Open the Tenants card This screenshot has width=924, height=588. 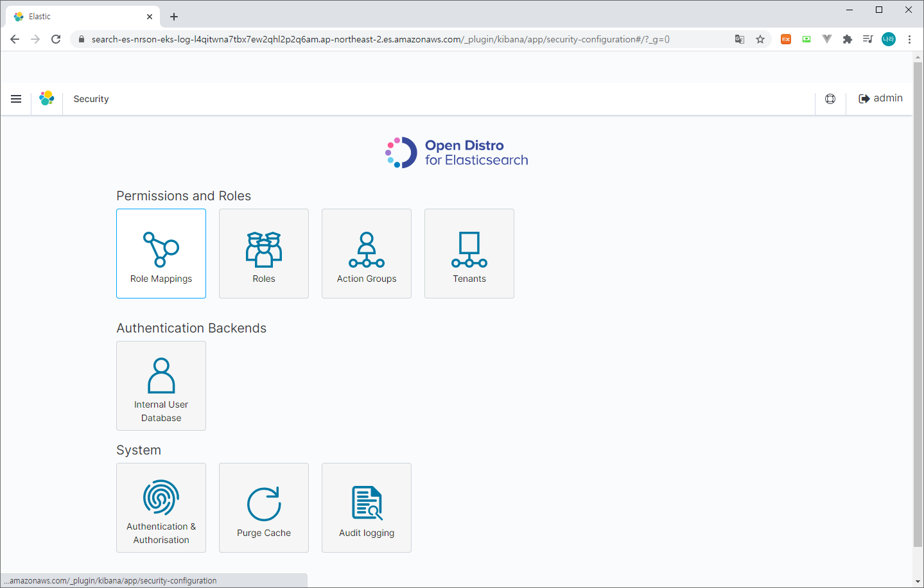click(469, 254)
